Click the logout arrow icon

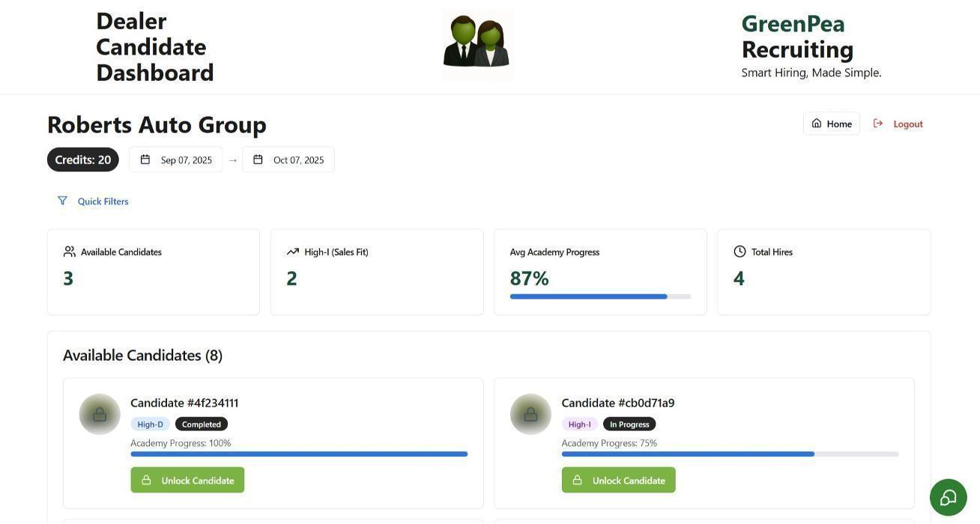pyautogui.click(x=877, y=124)
